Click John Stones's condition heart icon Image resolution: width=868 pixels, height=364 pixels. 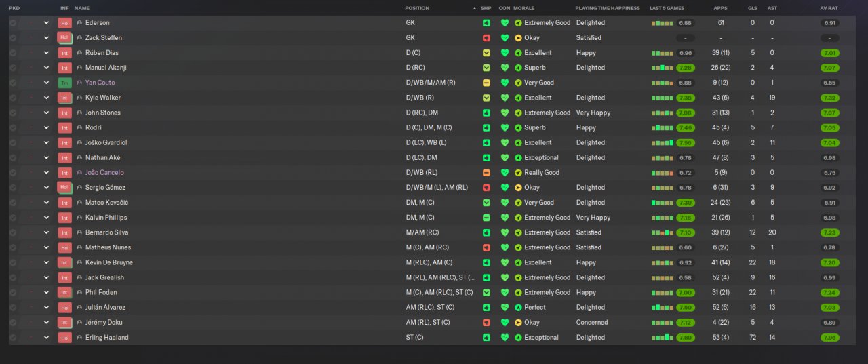pos(505,113)
